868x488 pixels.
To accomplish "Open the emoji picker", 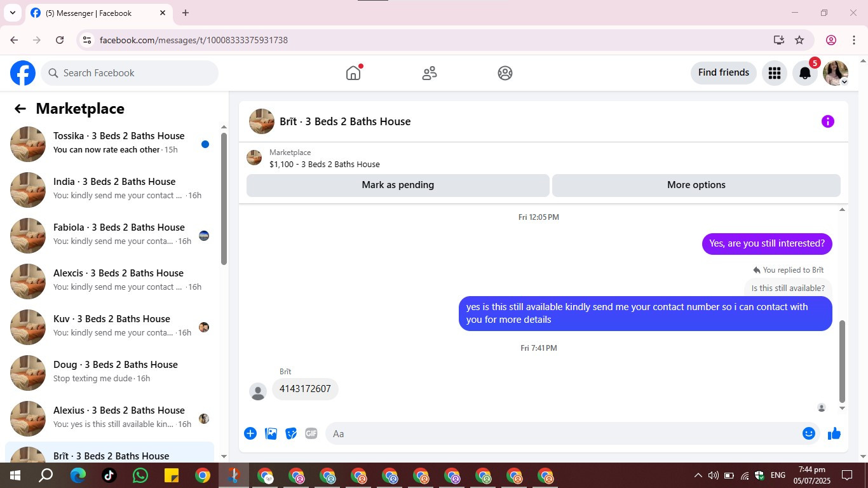I will pos(809,433).
